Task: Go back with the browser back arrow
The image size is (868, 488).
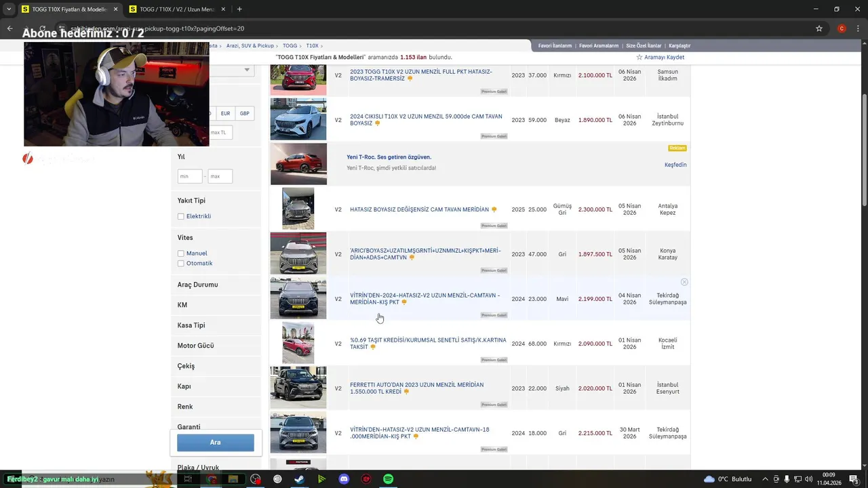Action: 9,28
